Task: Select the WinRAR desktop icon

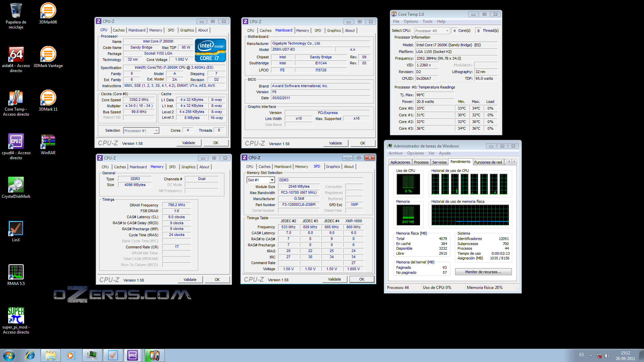Action: (48, 144)
